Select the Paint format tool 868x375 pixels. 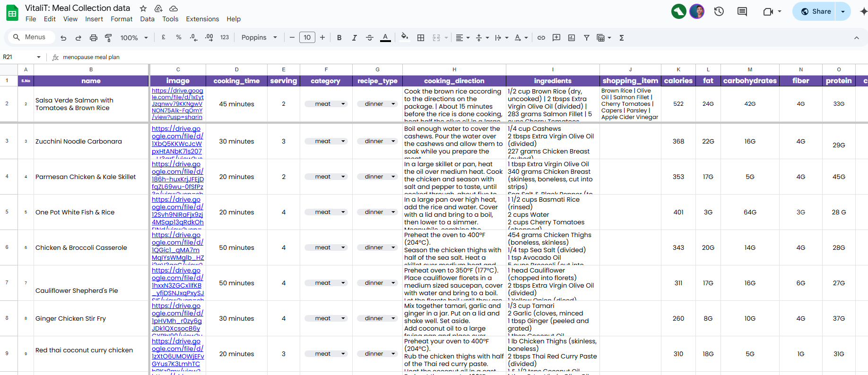[108, 38]
